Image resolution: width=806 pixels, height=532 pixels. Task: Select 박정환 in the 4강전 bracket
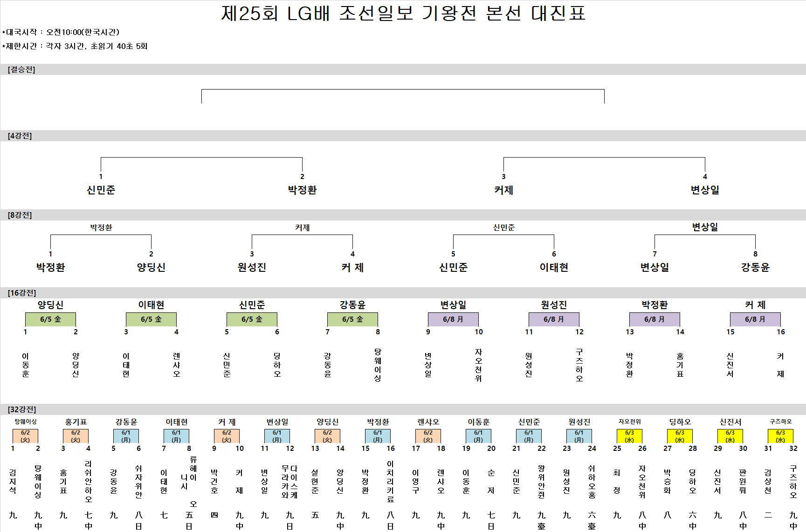pyautogui.click(x=302, y=190)
